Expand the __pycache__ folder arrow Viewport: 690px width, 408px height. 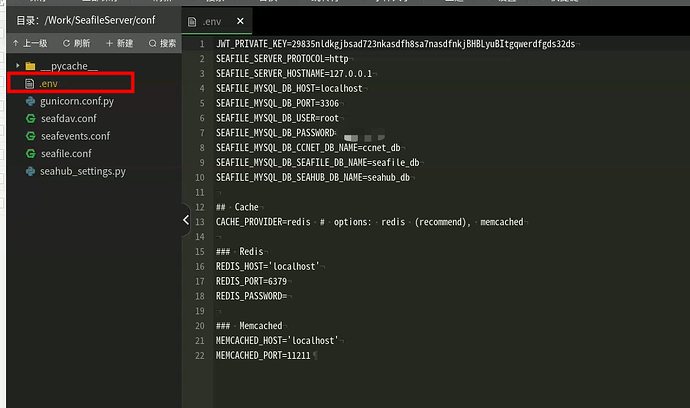(x=17, y=65)
